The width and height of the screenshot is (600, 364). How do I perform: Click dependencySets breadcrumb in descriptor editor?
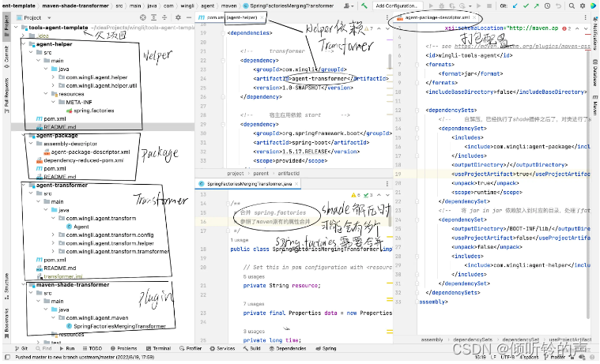(473, 340)
